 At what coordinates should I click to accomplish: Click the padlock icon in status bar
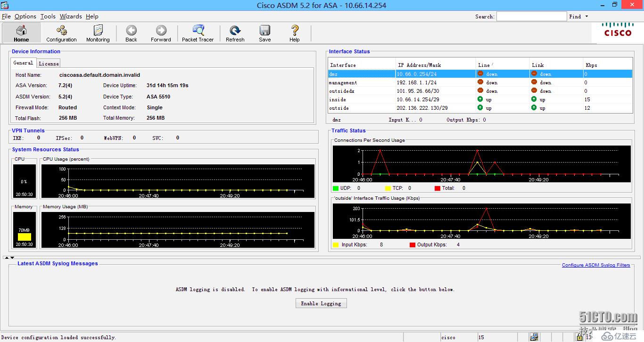579,337
